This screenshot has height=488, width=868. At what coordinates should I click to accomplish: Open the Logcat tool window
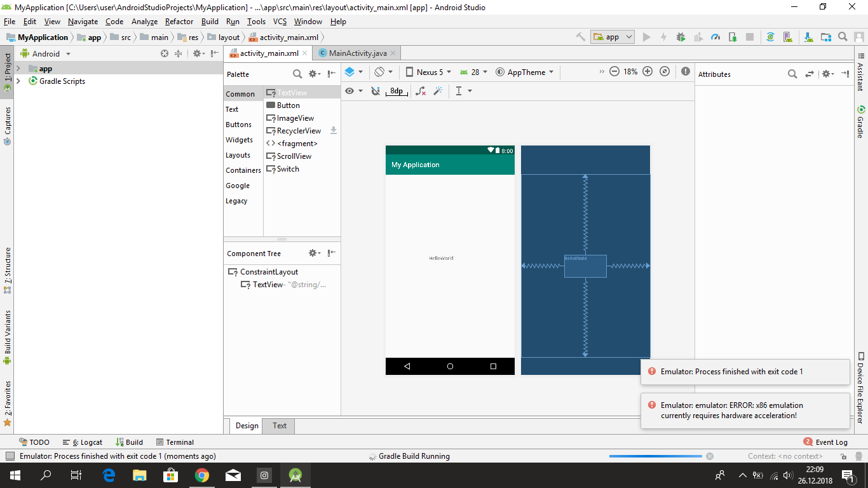pos(83,442)
